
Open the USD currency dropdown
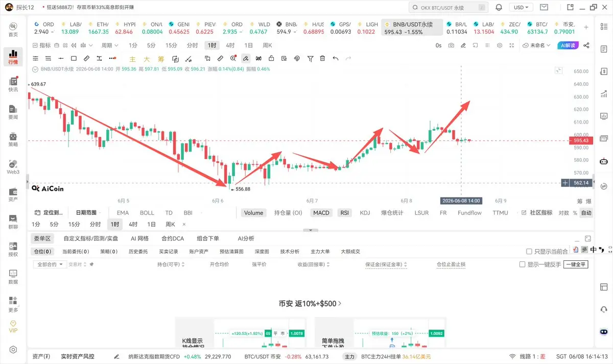(521, 8)
